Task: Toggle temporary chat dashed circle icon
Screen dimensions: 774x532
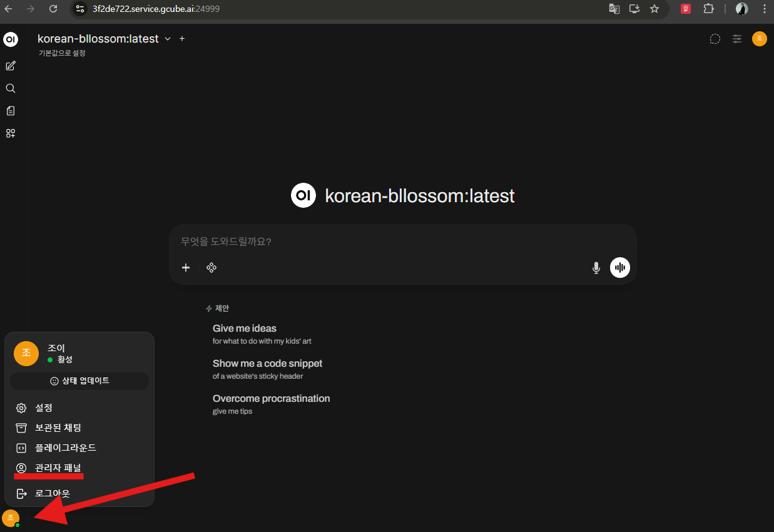Action: (x=715, y=39)
